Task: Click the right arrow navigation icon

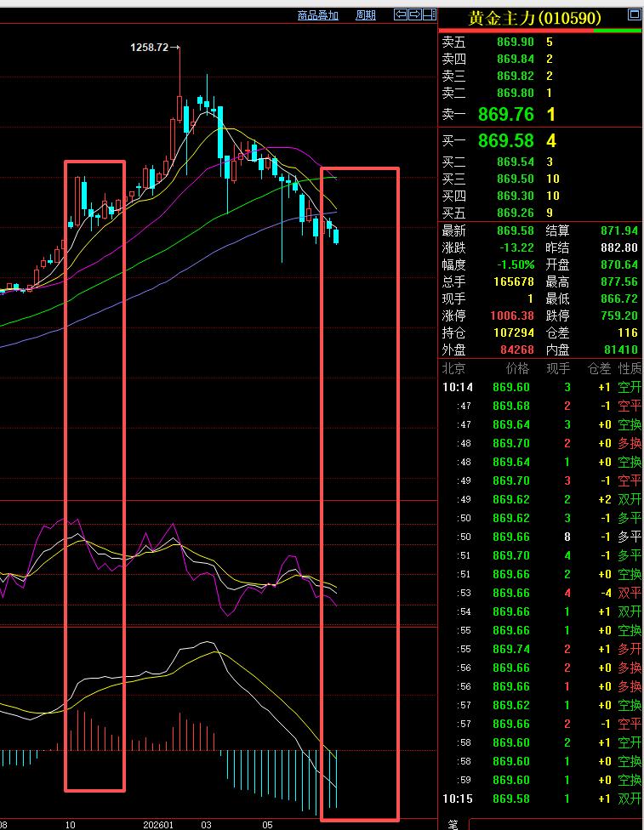Action: click(x=414, y=14)
